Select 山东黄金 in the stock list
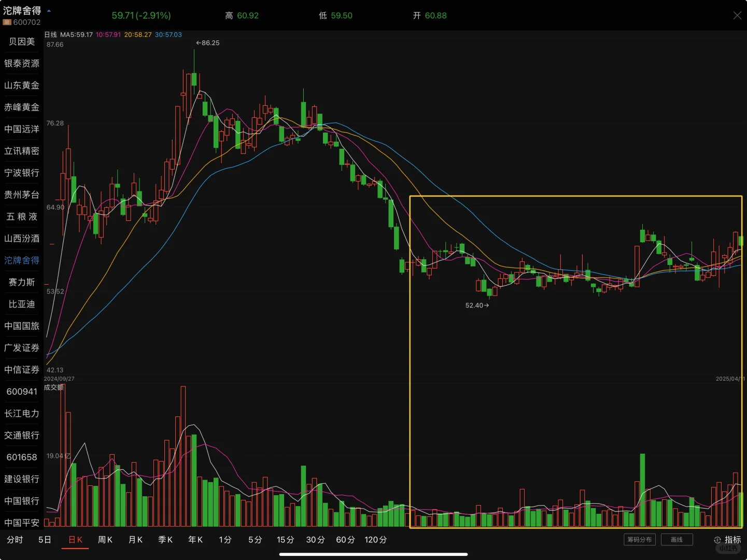Image resolution: width=747 pixels, height=560 pixels. tap(22, 85)
